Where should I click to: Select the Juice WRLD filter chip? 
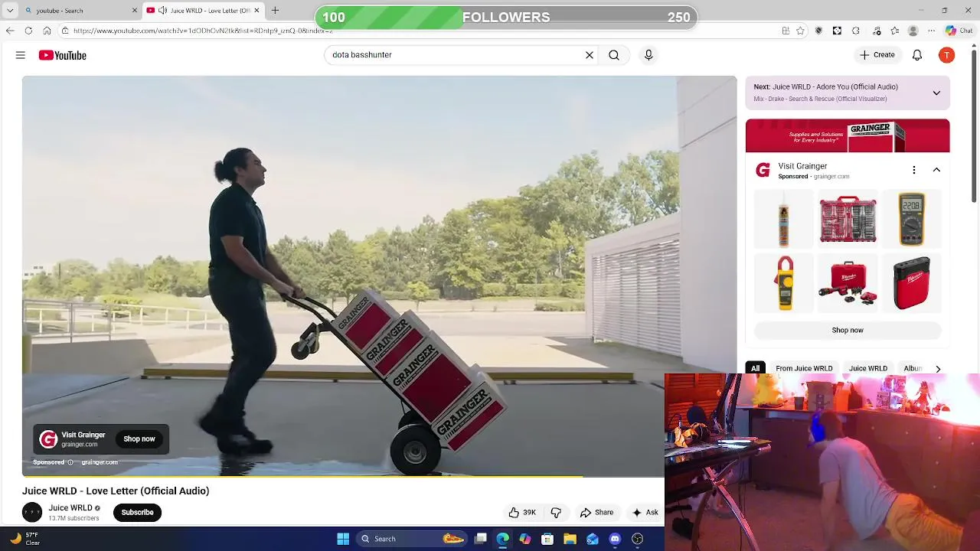click(x=867, y=368)
